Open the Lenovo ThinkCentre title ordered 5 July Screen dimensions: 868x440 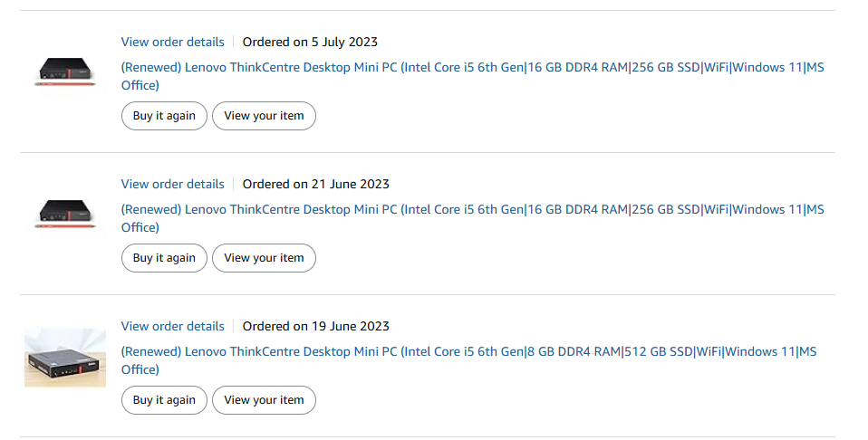click(x=473, y=76)
